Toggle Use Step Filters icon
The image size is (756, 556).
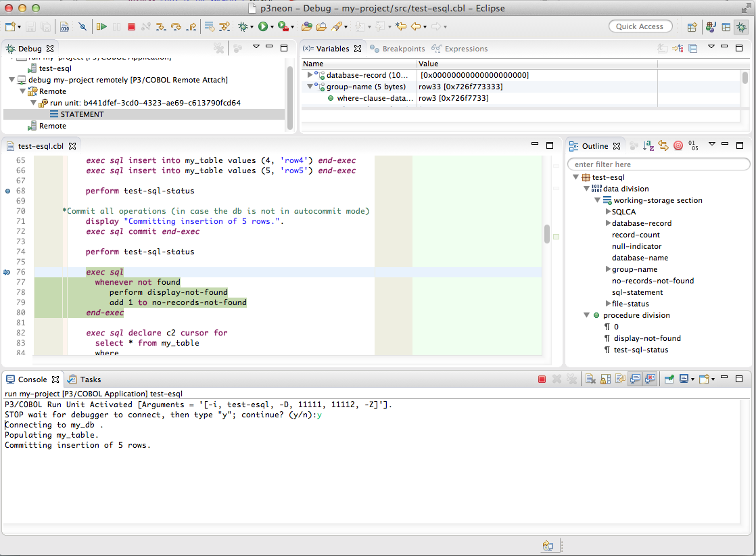click(x=225, y=26)
